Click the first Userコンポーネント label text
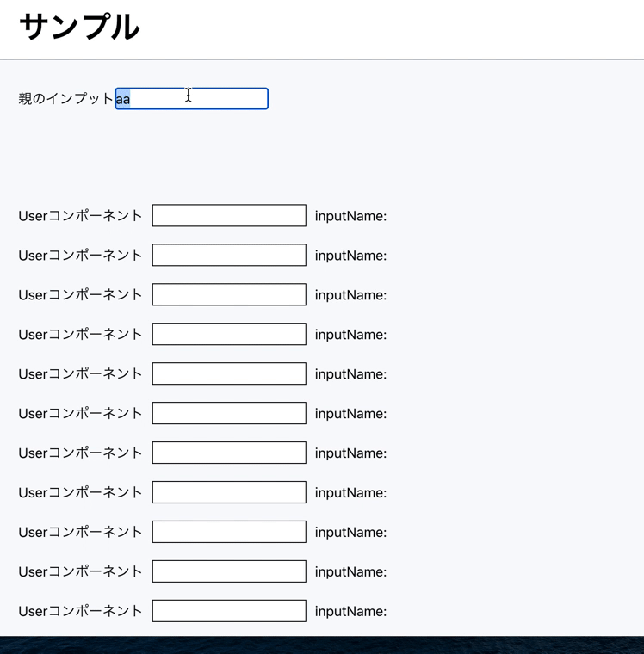This screenshot has height=654, width=644. tap(80, 216)
